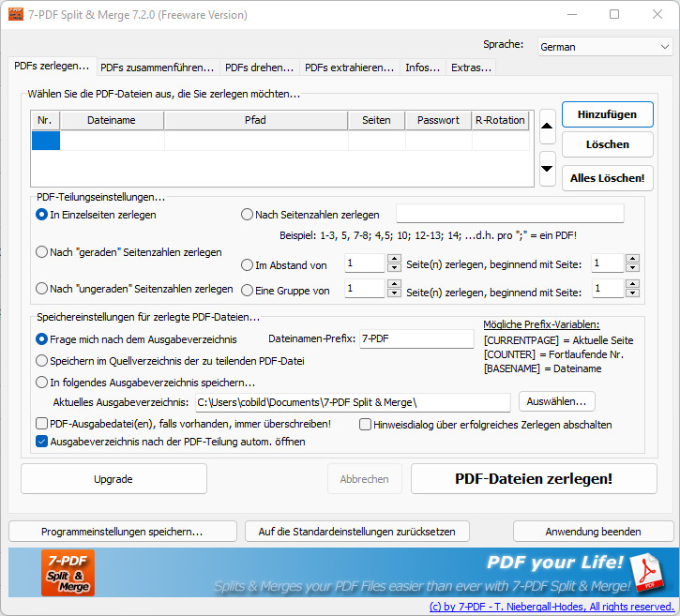680x616 pixels.
Task: Click the 'Seiten' column header
Action: (376, 120)
